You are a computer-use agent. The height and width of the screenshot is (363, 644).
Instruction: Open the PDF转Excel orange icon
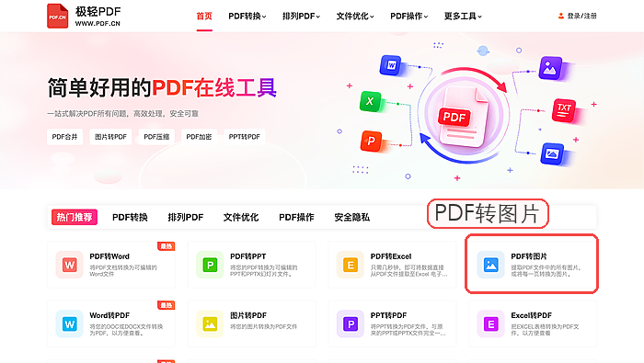[351, 265]
